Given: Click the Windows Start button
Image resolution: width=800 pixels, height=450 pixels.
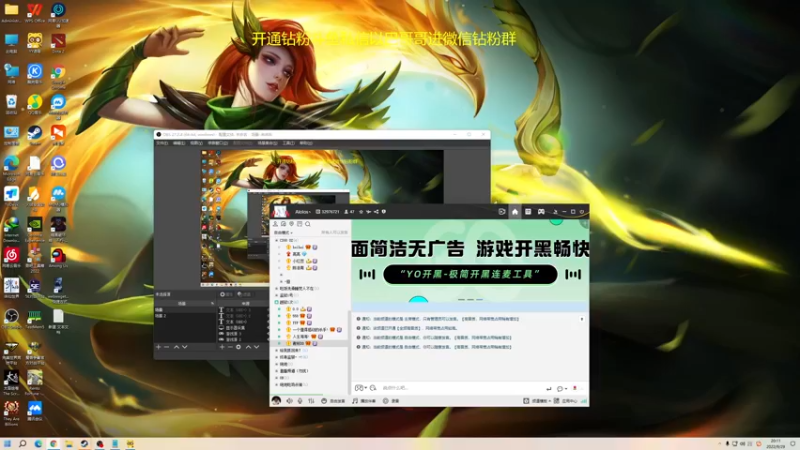Looking at the screenshot, I should (7, 444).
